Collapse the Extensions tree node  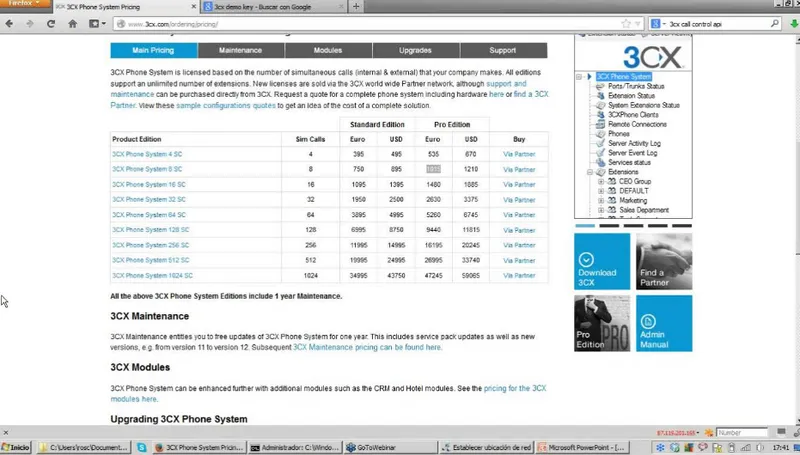590,172
